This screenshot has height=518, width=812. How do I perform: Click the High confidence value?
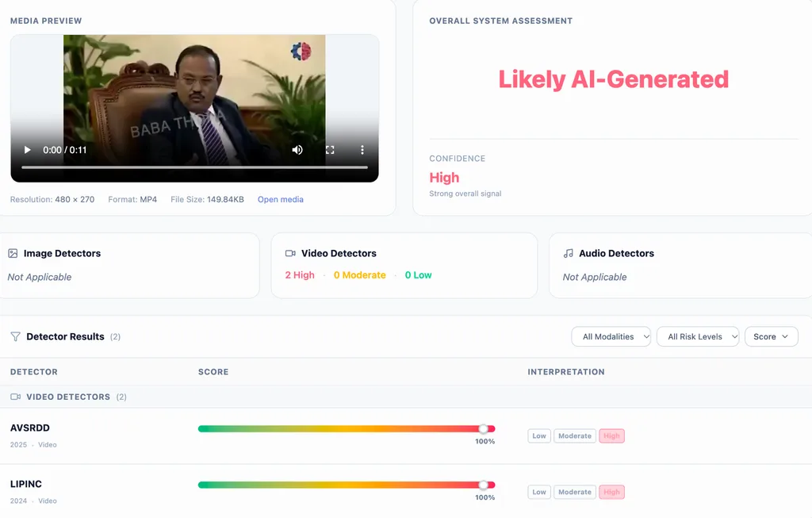(444, 178)
